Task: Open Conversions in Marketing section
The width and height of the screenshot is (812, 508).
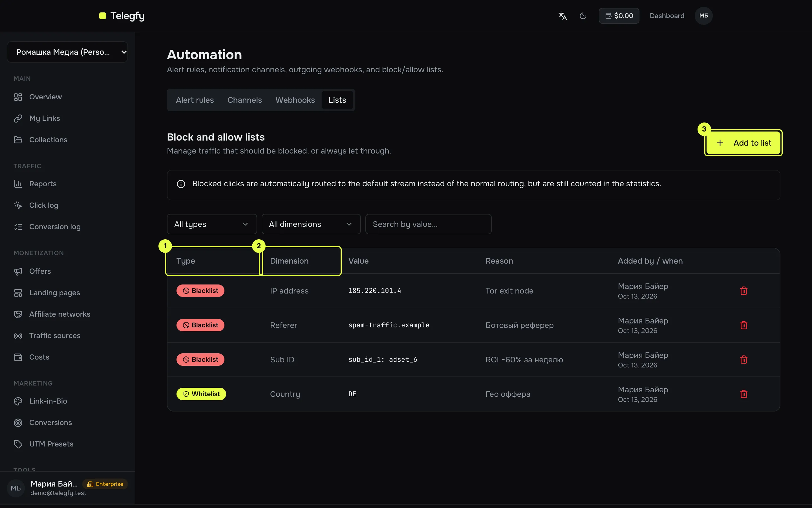Action: pyautogui.click(x=67, y=423)
